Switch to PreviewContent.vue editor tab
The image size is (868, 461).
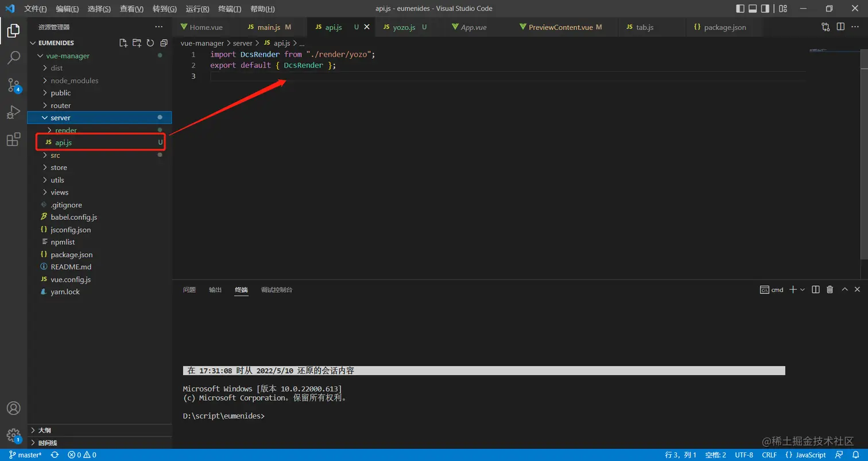pyautogui.click(x=565, y=27)
